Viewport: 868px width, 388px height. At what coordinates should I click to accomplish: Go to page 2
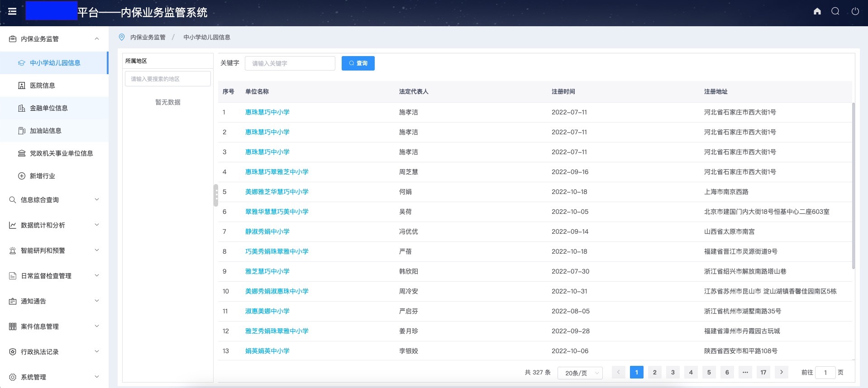click(x=655, y=372)
